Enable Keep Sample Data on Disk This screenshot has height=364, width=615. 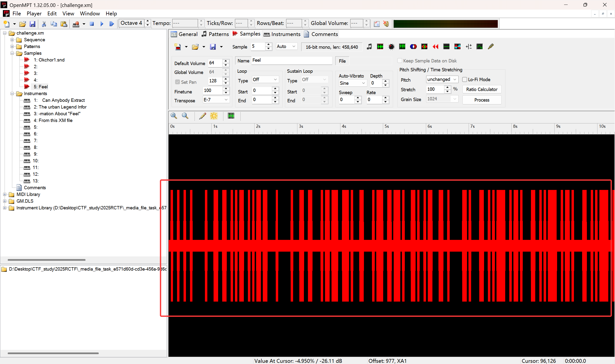pos(400,61)
